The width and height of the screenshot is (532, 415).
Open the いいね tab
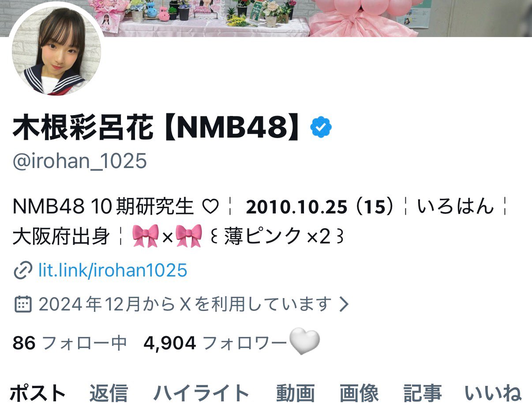coord(493,393)
